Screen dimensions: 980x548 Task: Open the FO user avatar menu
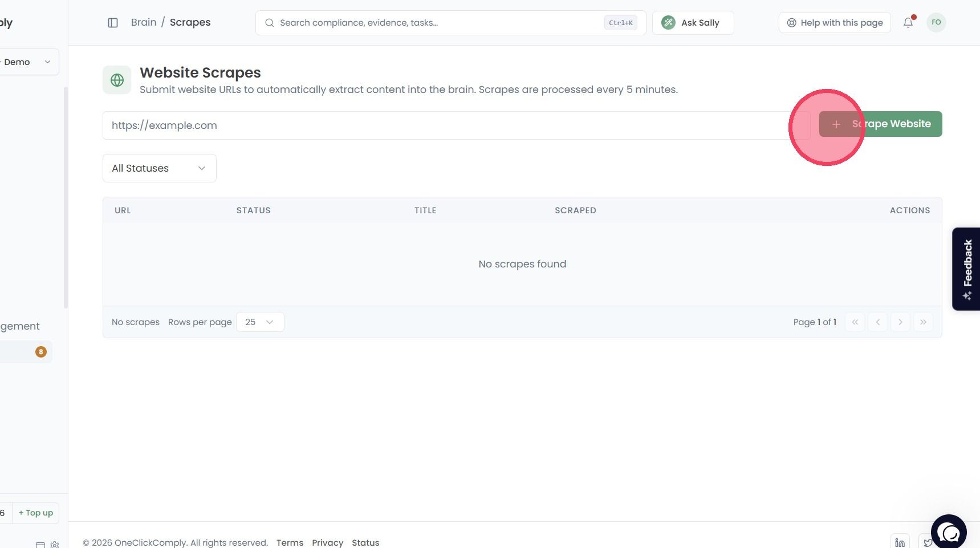(936, 22)
